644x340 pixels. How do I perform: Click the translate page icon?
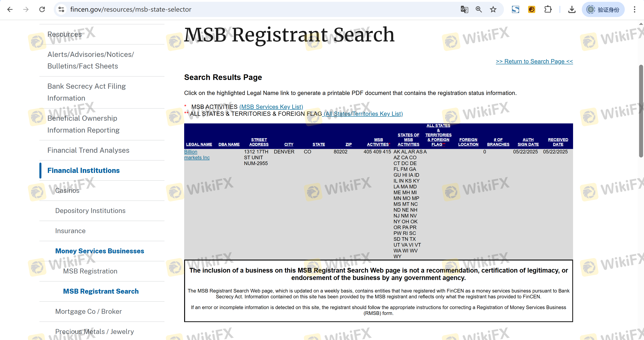tap(464, 9)
